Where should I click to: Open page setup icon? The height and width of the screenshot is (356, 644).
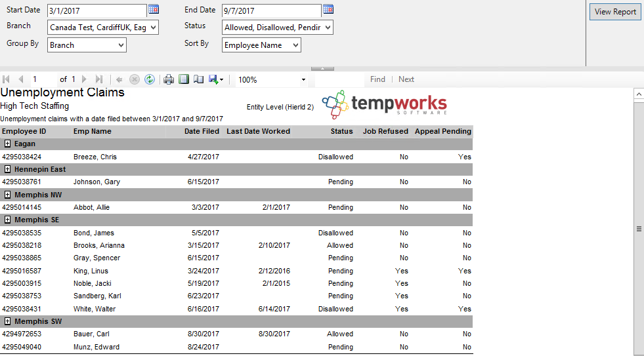click(198, 79)
